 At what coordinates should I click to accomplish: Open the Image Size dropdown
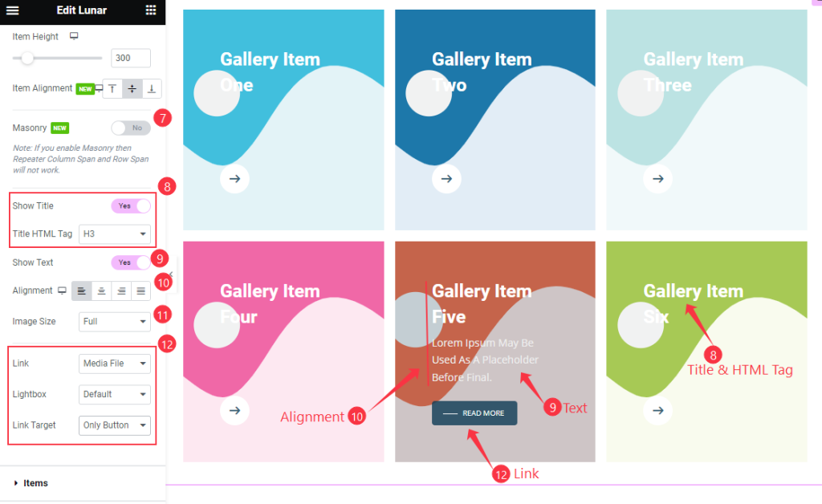tap(114, 322)
